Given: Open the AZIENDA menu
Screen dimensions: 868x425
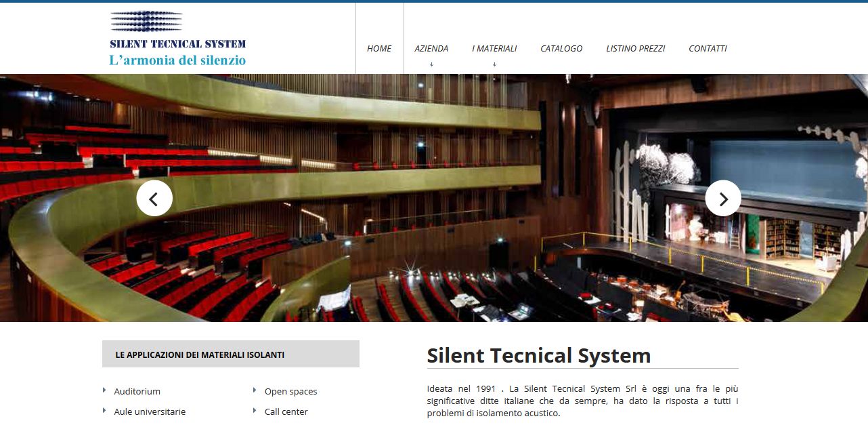Looking at the screenshot, I should point(431,49).
